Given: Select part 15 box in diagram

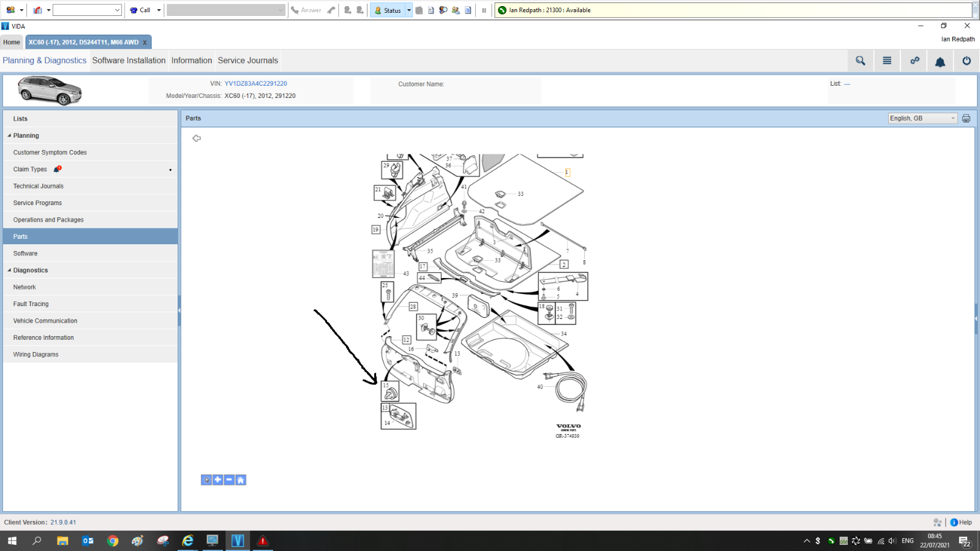Looking at the screenshot, I should tap(390, 391).
